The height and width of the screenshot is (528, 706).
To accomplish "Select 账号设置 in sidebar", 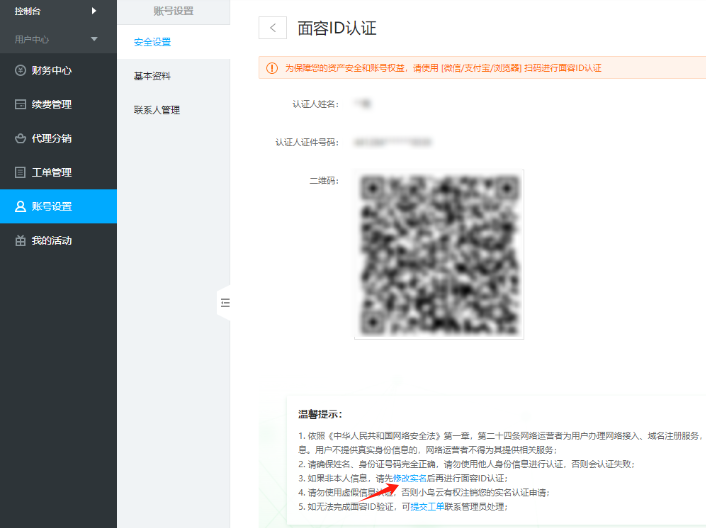I will [59, 206].
